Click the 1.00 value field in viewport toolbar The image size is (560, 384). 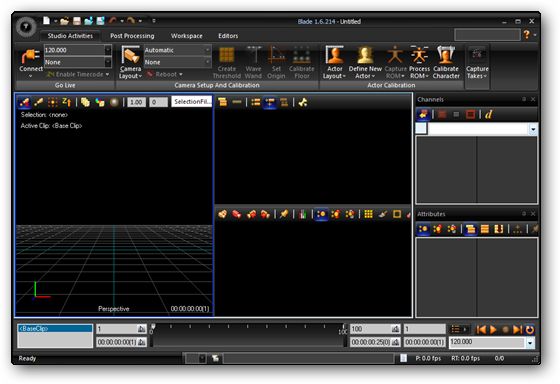click(x=136, y=103)
